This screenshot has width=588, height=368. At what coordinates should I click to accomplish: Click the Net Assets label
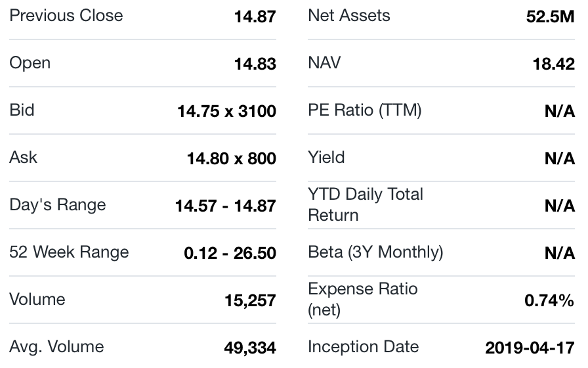point(348,16)
